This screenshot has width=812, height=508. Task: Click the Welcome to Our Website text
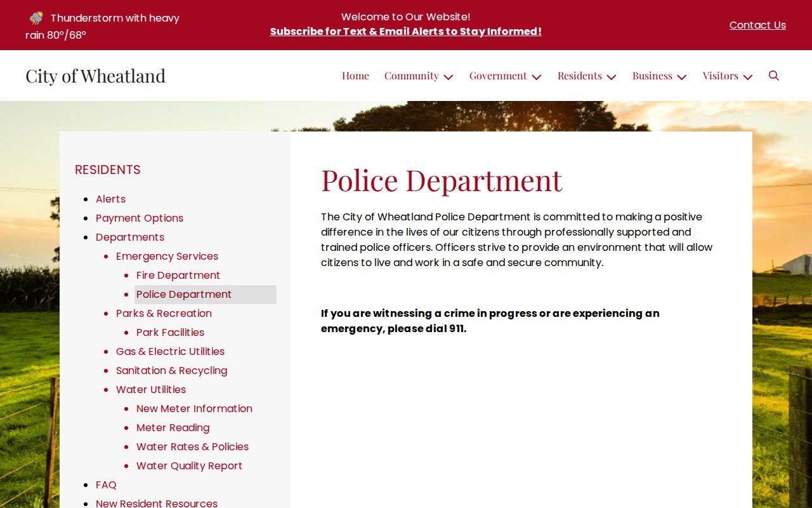coord(406,17)
